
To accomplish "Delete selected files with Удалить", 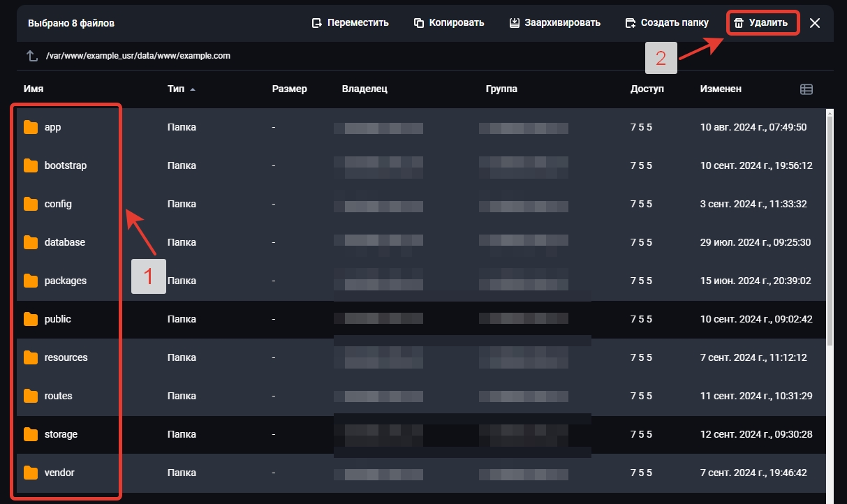I will (x=762, y=23).
